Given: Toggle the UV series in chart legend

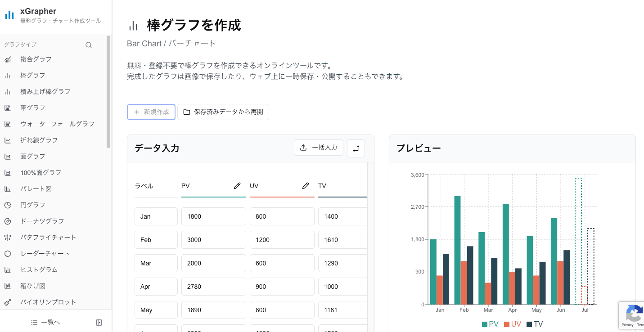Looking at the screenshot, I should point(513,323).
